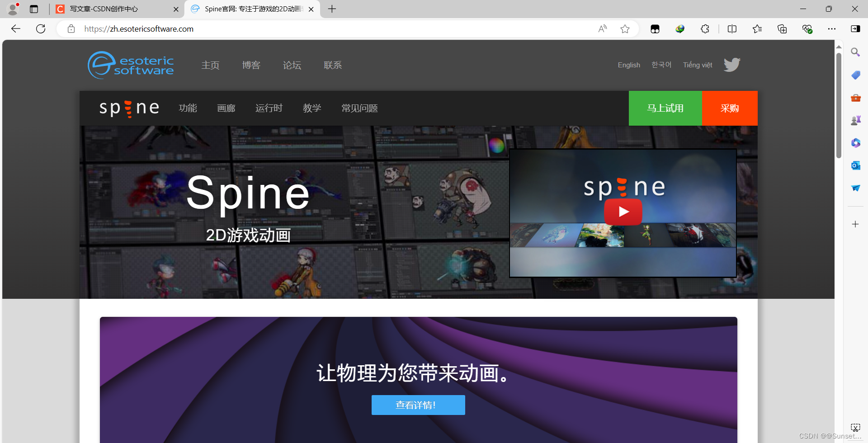Image resolution: width=868 pixels, height=443 pixels.
Task: Toggle split screen icon
Action: point(732,29)
